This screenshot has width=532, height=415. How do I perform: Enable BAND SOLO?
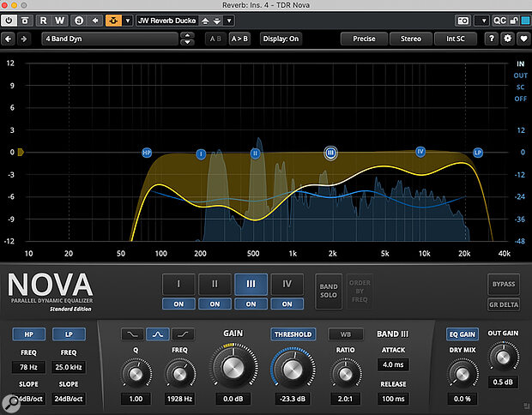[329, 292]
